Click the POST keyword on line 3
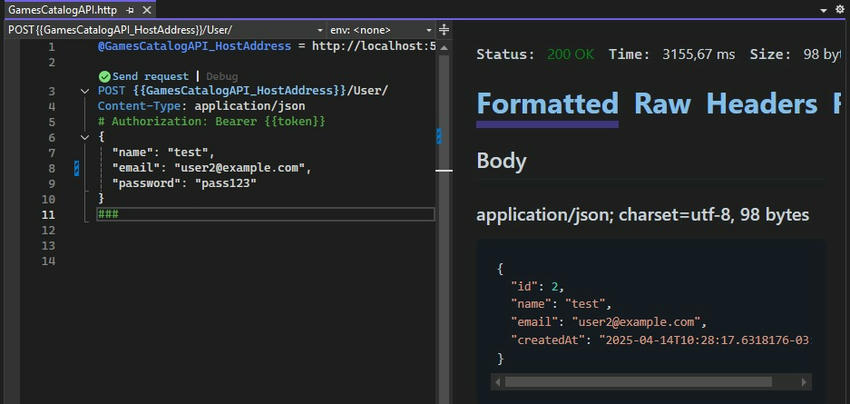Screen dimensions: 850x404 112,91
